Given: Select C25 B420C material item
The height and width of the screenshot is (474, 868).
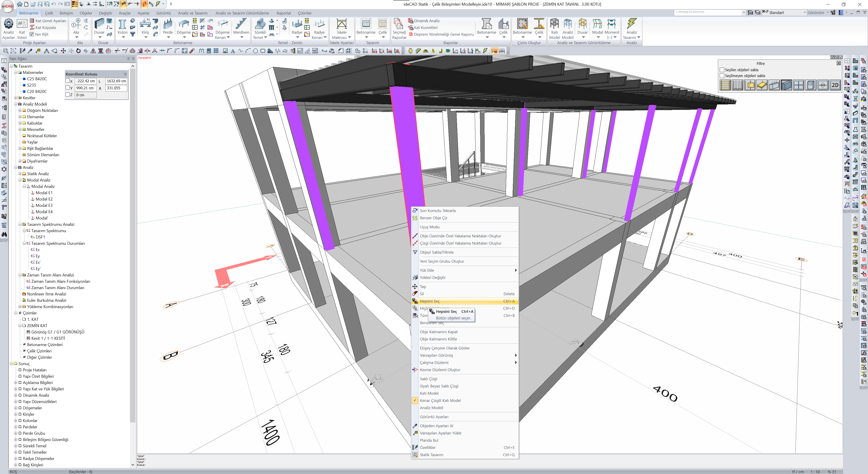Looking at the screenshot, I should (x=37, y=79).
